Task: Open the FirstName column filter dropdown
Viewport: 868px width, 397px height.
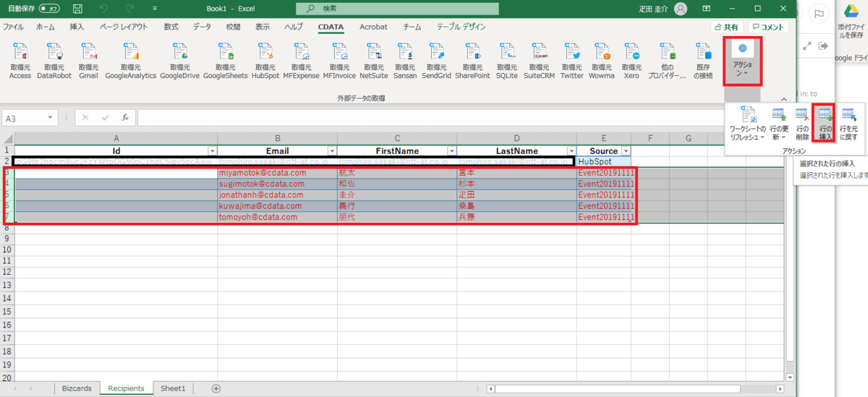Action: (451, 150)
